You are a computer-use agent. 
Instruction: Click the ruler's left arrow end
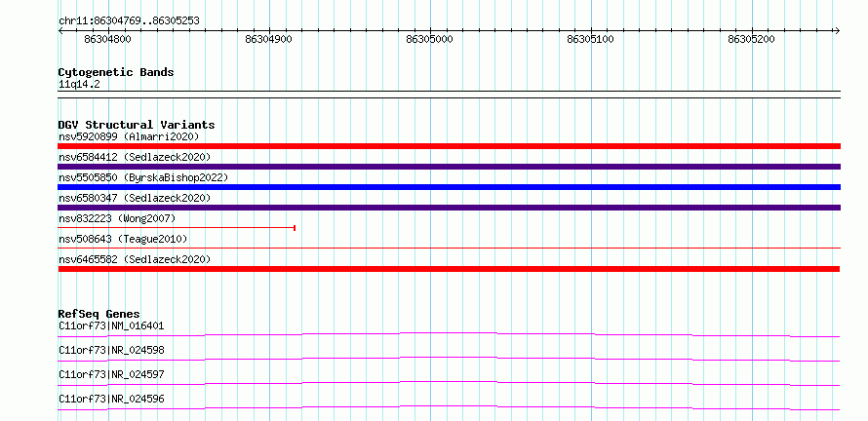click(x=60, y=30)
